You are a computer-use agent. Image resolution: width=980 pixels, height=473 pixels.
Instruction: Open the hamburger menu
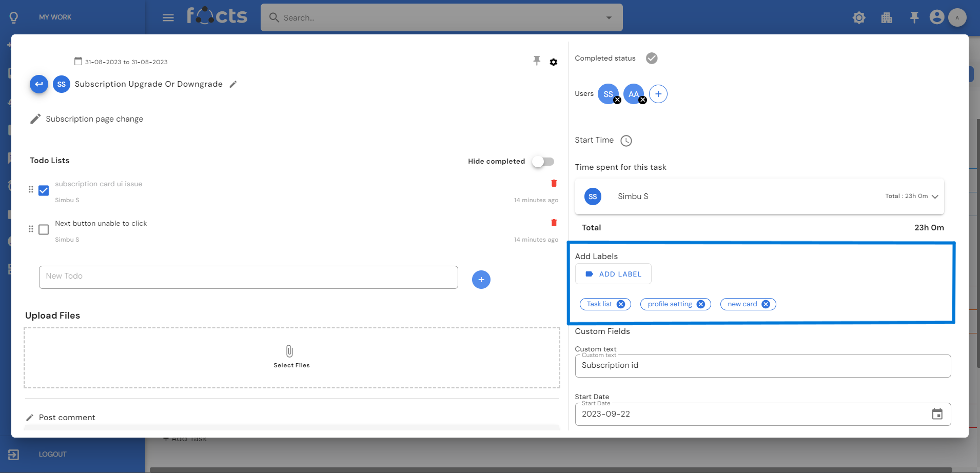pos(168,18)
